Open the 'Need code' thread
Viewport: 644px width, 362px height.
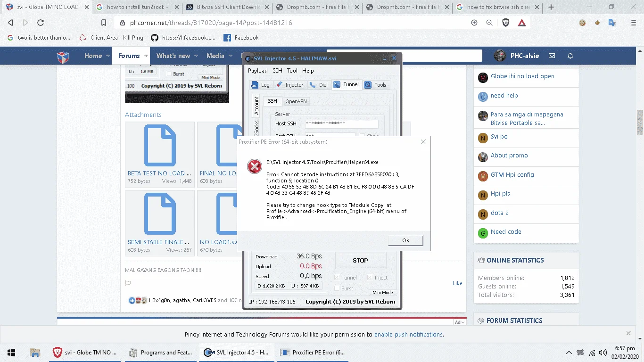point(506,232)
